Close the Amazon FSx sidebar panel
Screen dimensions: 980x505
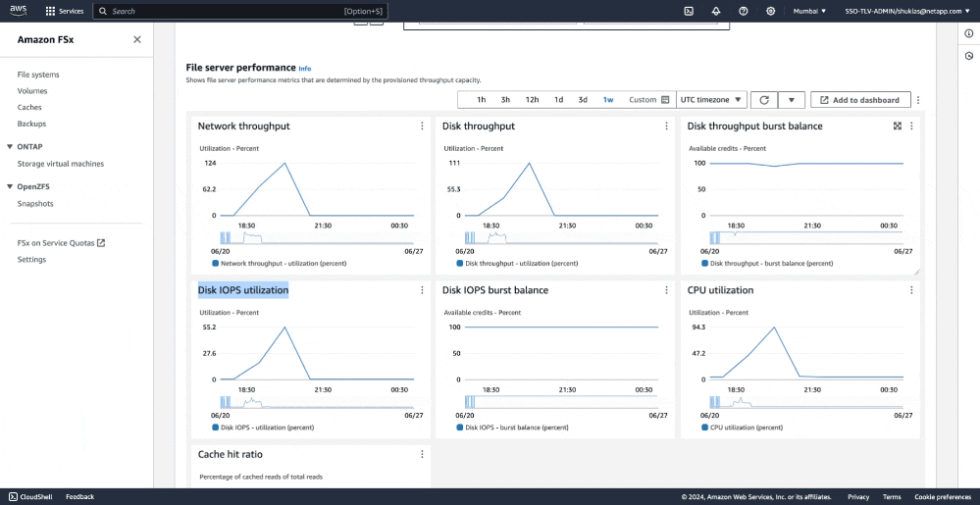pos(136,39)
